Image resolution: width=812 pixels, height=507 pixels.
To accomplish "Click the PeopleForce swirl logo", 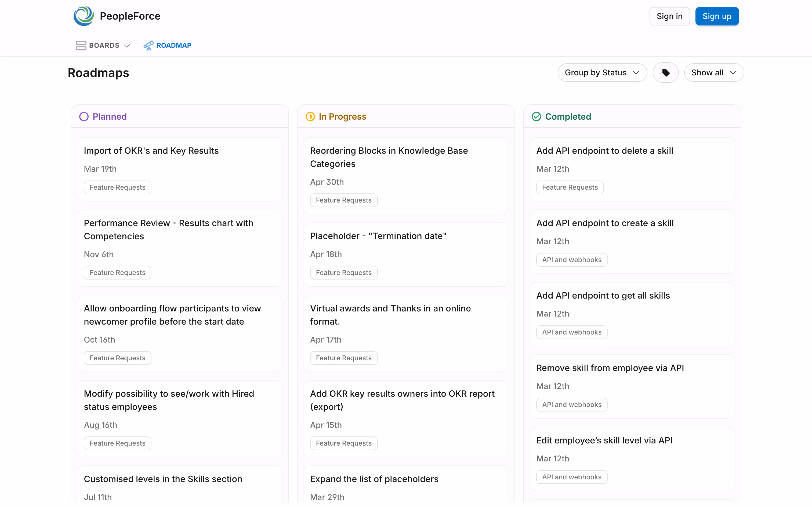I will pos(84,16).
